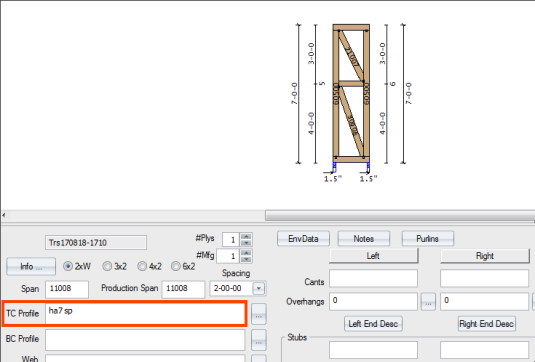Click the Right column header button
Viewport: 535px width, 362px height.
pyautogui.click(x=485, y=256)
